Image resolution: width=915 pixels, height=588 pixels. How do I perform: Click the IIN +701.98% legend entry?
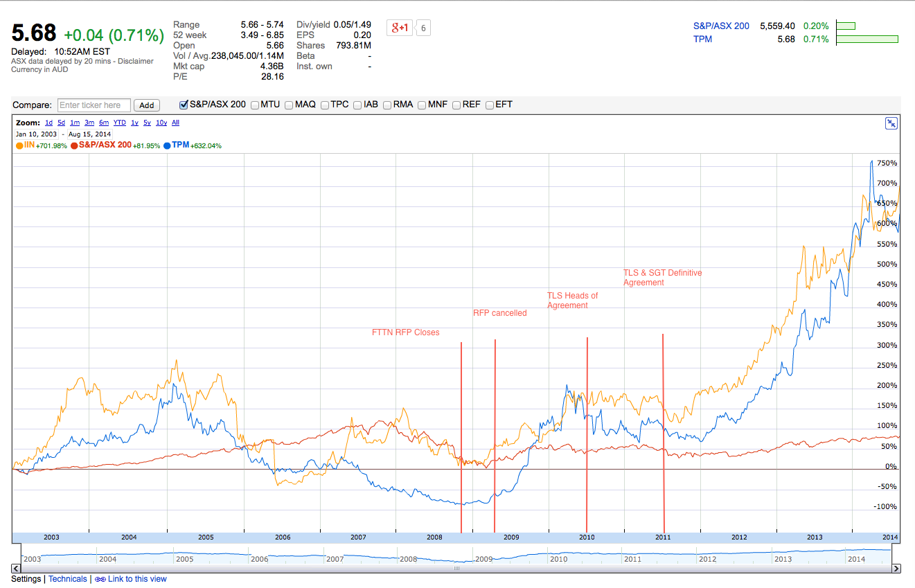point(42,145)
